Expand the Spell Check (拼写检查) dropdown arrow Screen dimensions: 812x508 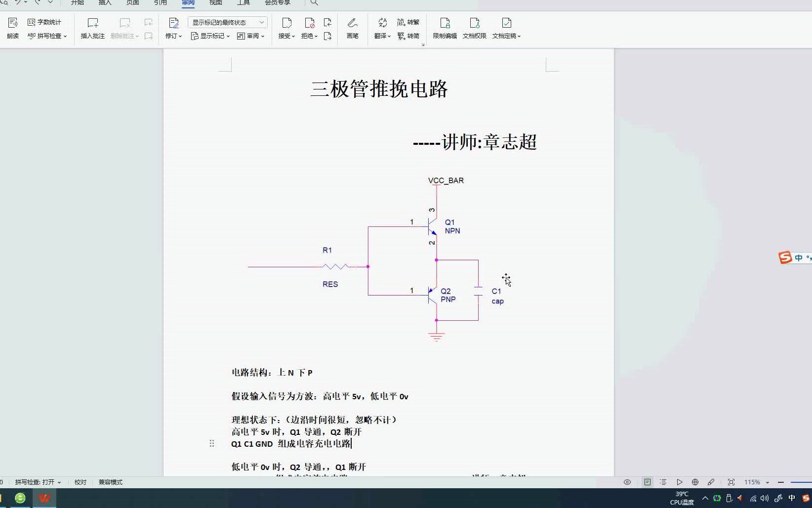pyautogui.click(x=65, y=37)
